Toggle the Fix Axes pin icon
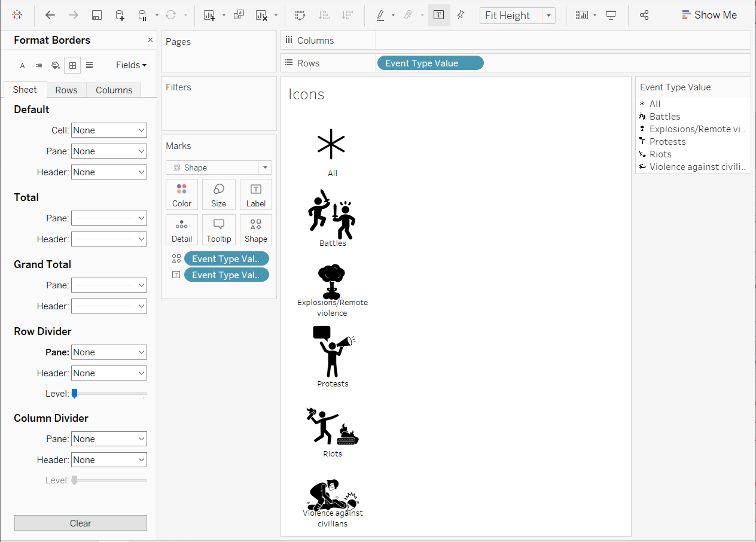Image resolution: width=756 pixels, height=542 pixels. (461, 16)
